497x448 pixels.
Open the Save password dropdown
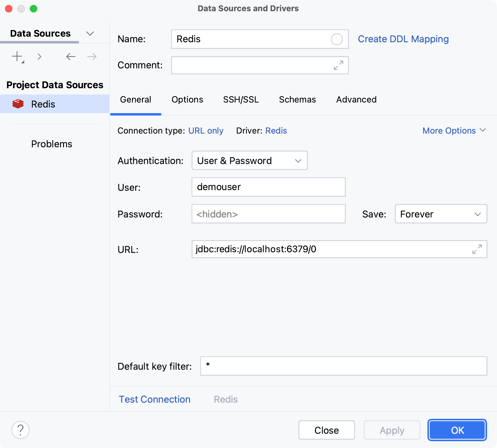click(440, 214)
